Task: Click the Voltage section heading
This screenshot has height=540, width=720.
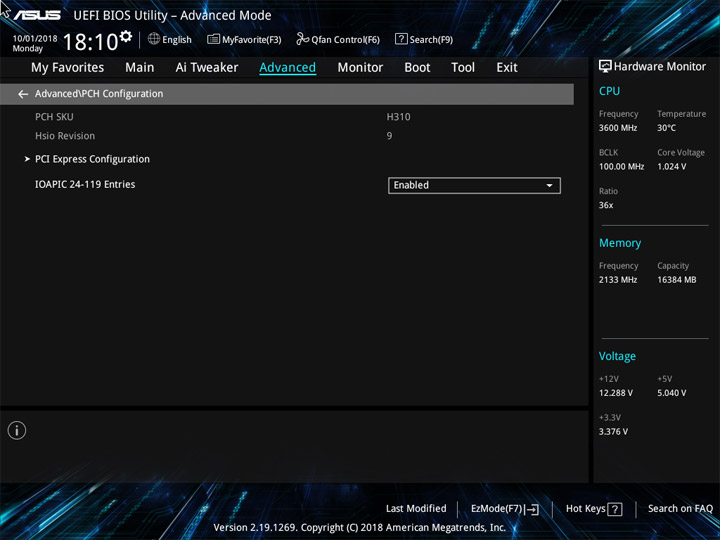Action: point(617,356)
